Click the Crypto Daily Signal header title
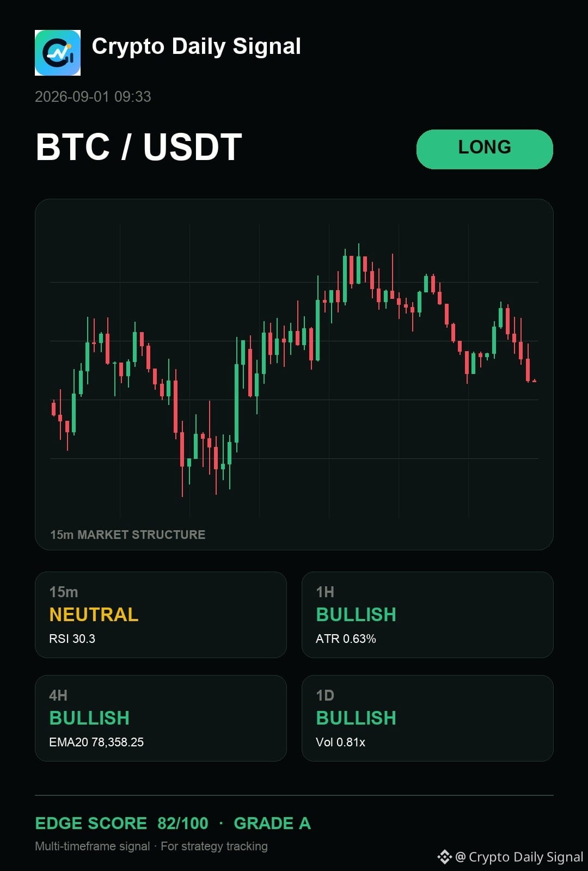This screenshot has height=871, width=588. pyautogui.click(x=197, y=47)
